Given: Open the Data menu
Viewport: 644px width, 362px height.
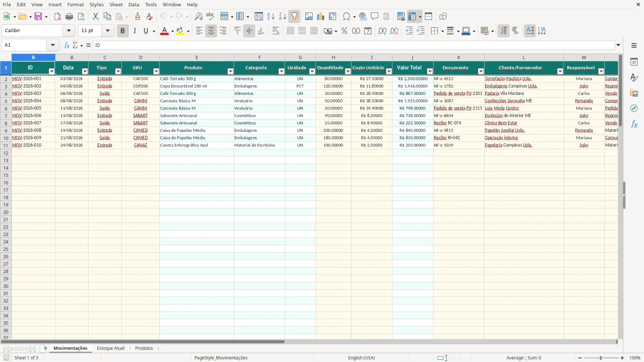Looking at the screenshot, I should pos(134,4).
